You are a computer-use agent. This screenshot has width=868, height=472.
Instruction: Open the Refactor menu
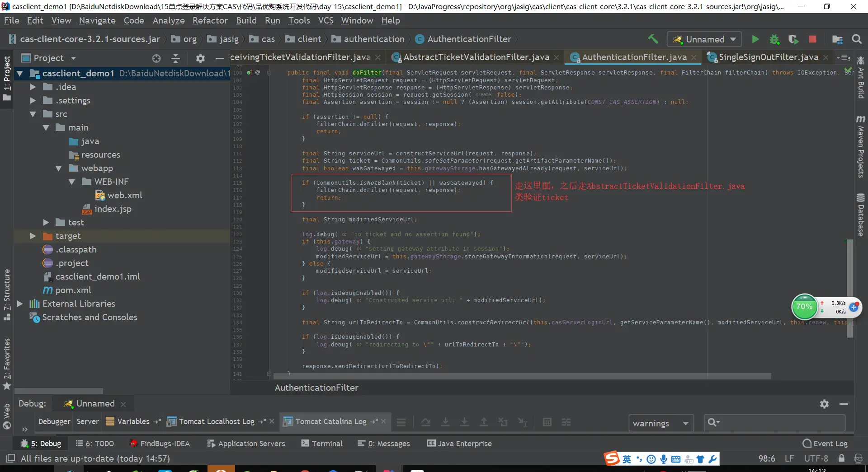click(210, 21)
